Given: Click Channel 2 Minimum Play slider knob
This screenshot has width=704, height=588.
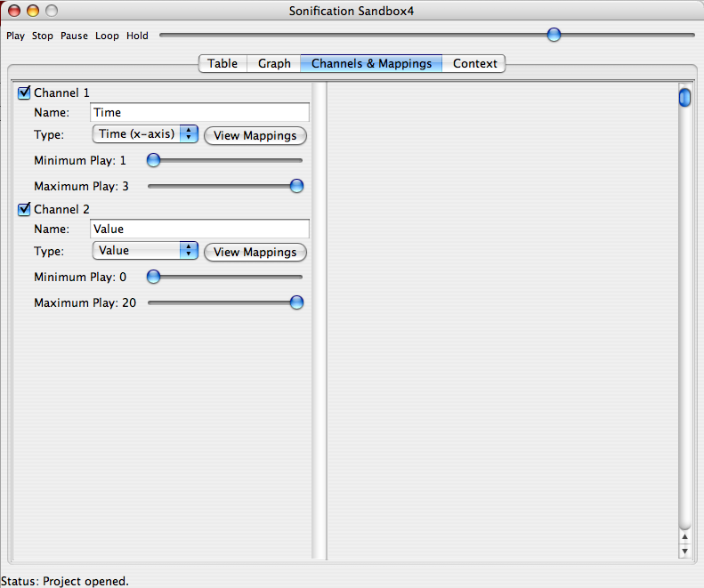Looking at the screenshot, I should pyautogui.click(x=154, y=277).
